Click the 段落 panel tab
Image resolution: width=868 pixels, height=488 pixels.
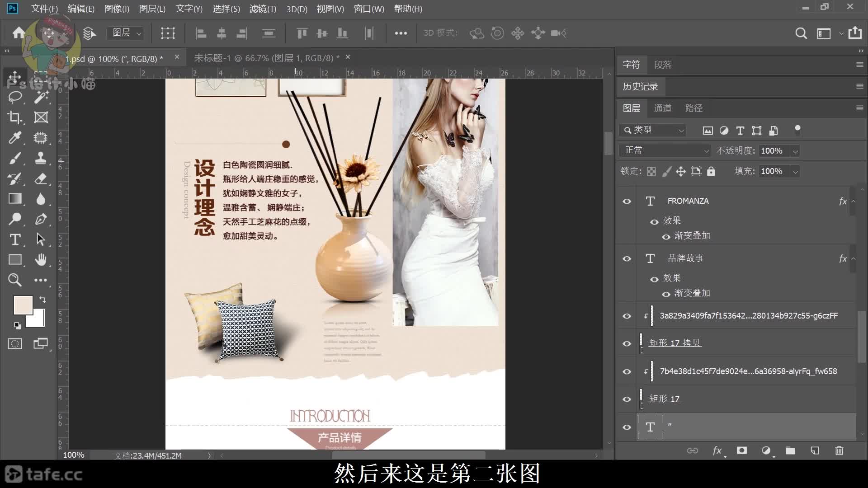663,65
